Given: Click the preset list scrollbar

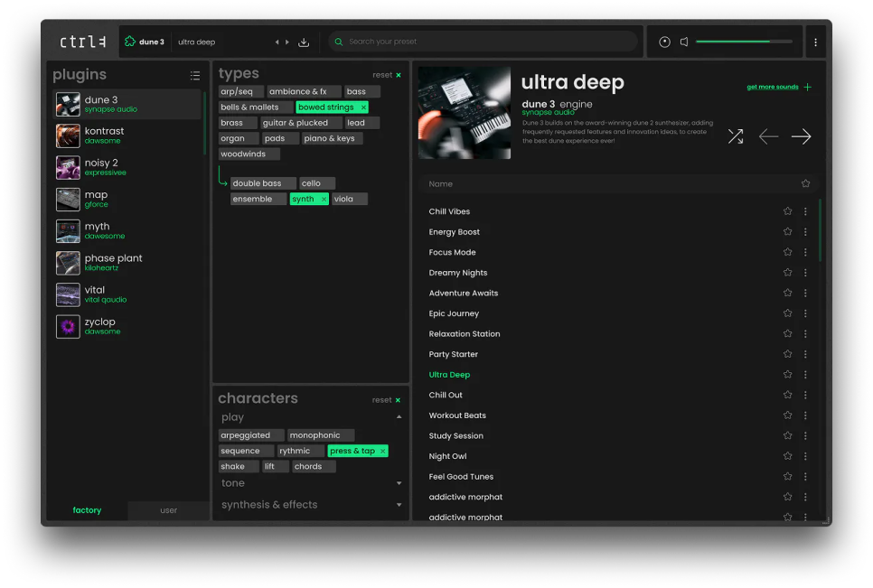Looking at the screenshot, I should [820, 230].
